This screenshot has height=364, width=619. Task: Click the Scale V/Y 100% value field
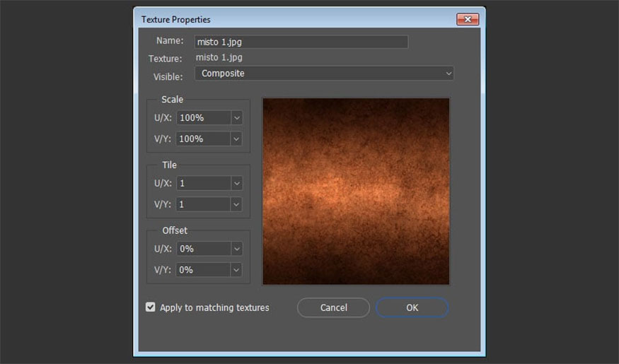[x=203, y=139]
